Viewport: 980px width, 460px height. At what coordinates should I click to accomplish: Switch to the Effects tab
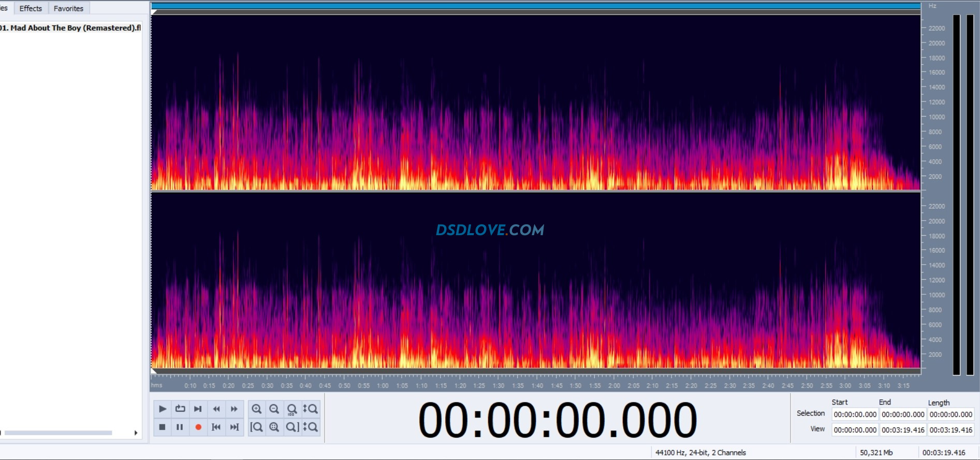31,8
